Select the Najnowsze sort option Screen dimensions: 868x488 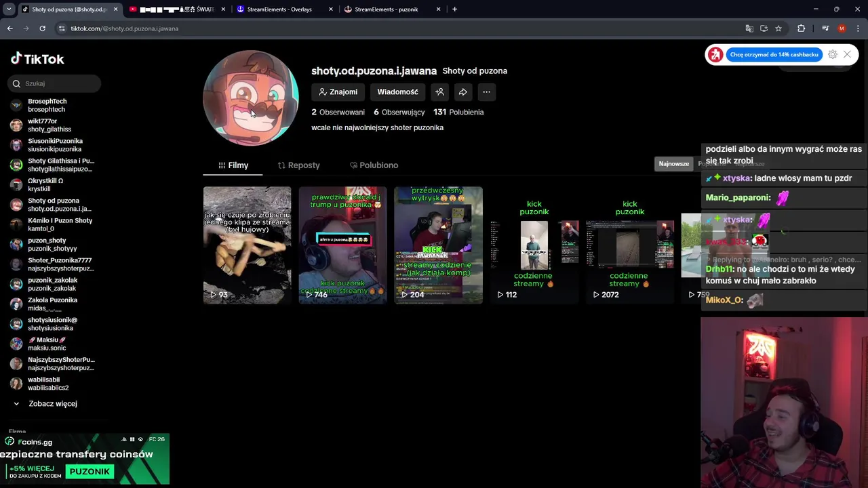click(x=673, y=164)
